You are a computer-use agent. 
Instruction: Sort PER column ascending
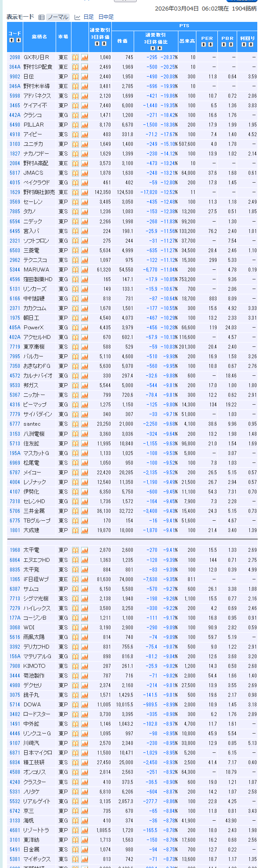(x=204, y=44)
